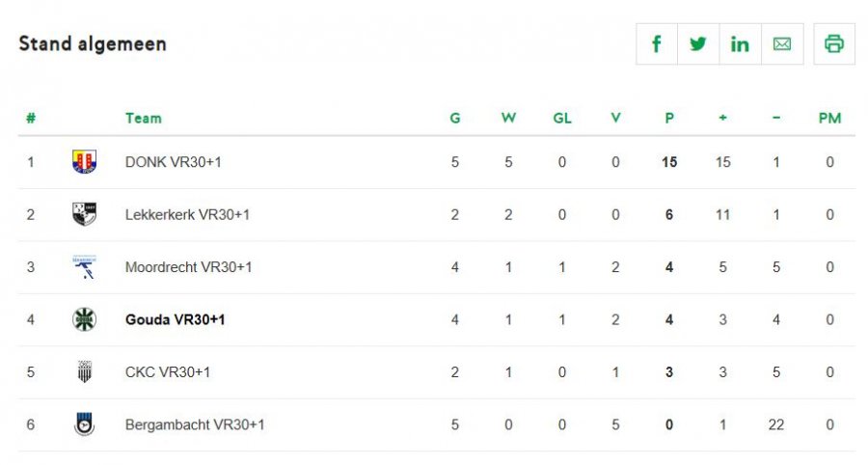Share standings on Facebook
The image size is (868, 465).
point(657,44)
